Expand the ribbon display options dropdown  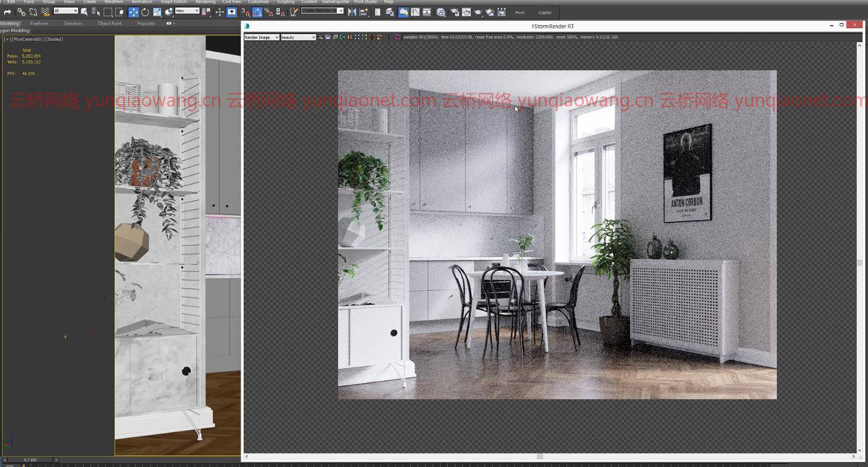click(170, 23)
